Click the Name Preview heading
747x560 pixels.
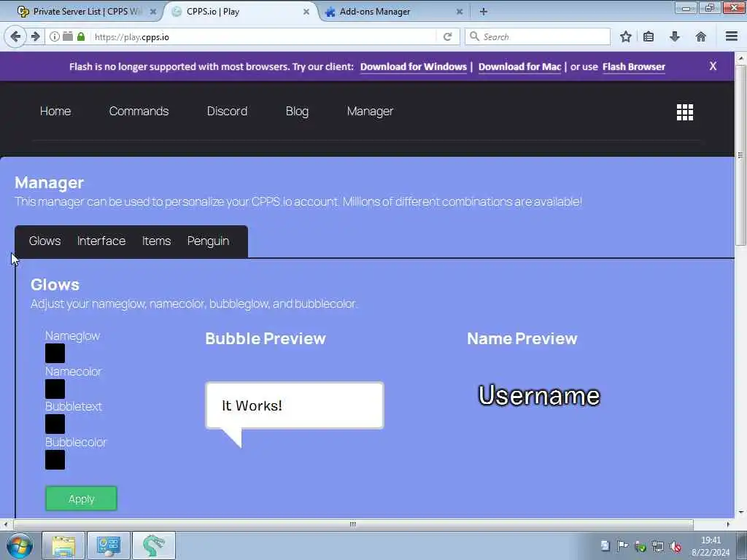point(522,338)
